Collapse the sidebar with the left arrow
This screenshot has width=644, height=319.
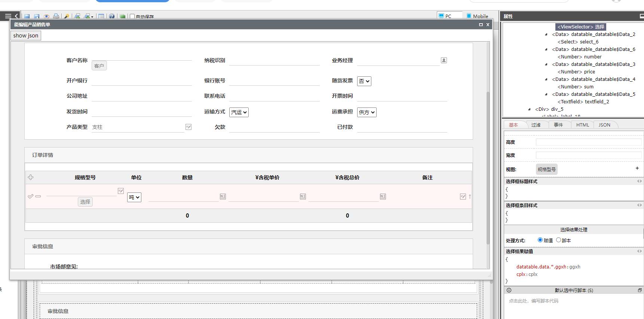tap(16, 16)
